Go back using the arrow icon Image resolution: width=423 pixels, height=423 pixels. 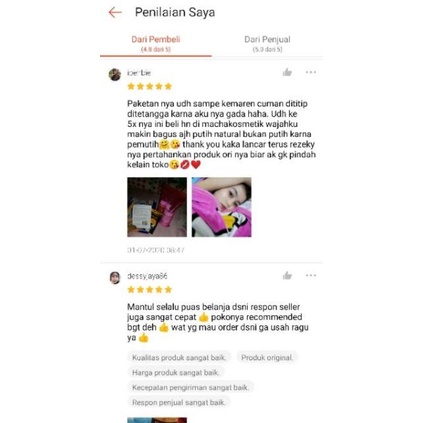pyautogui.click(x=115, y=13)
